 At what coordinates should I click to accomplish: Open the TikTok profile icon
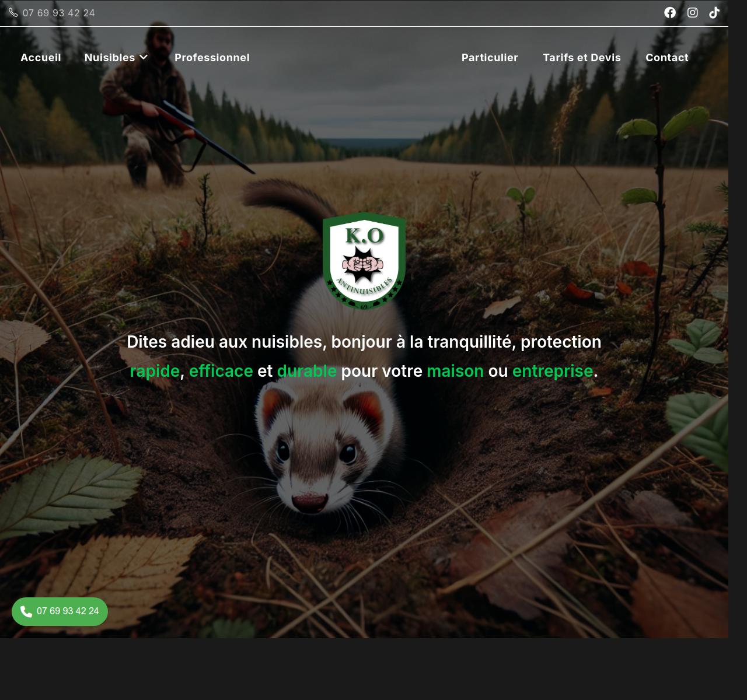coord(714,13)
